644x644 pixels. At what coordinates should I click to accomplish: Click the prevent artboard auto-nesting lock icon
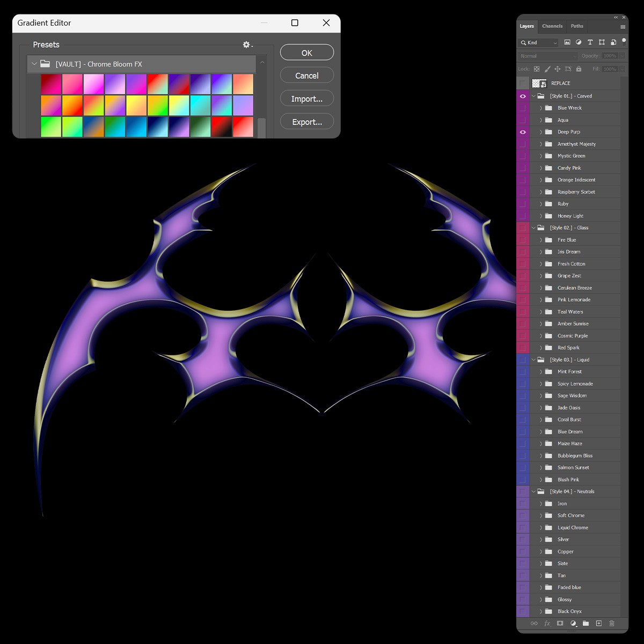tap(568, 69)
